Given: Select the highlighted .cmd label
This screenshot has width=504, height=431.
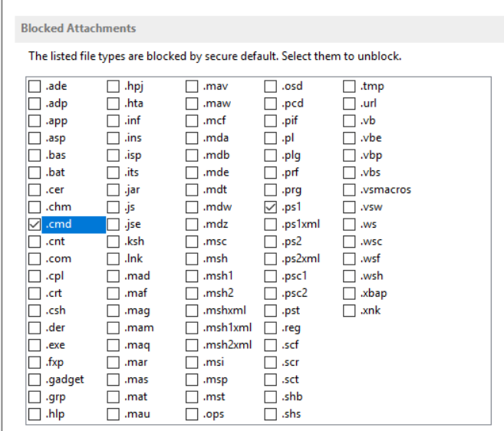Looking at the screenshot, I should pos(74,225).
